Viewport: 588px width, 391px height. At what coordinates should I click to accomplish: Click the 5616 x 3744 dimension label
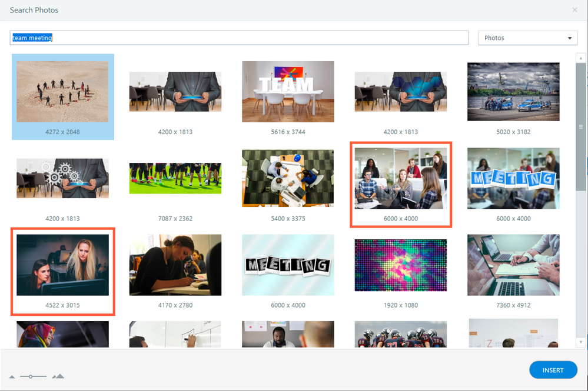(x=288, y=132)
